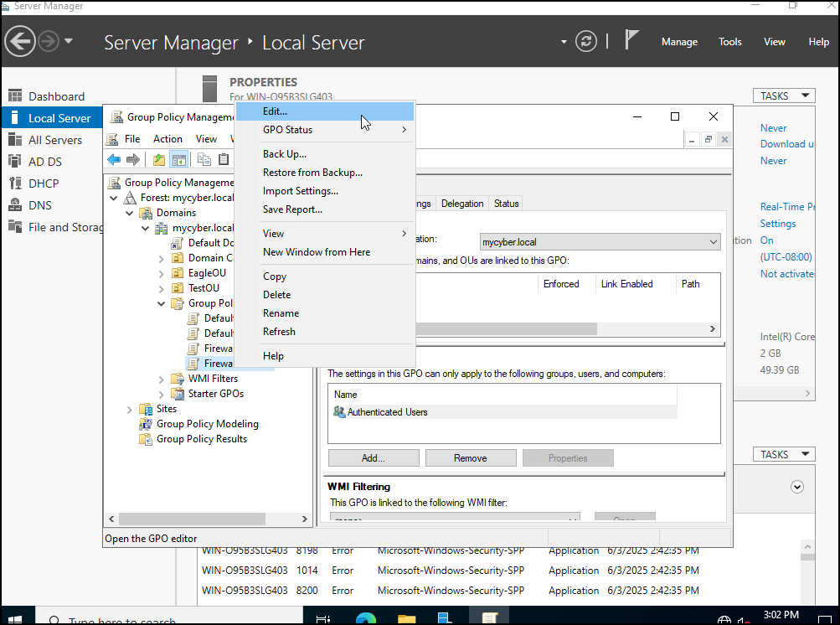
Task: Collapse the Group Policy Objects node
Action: tap(162, 303)
